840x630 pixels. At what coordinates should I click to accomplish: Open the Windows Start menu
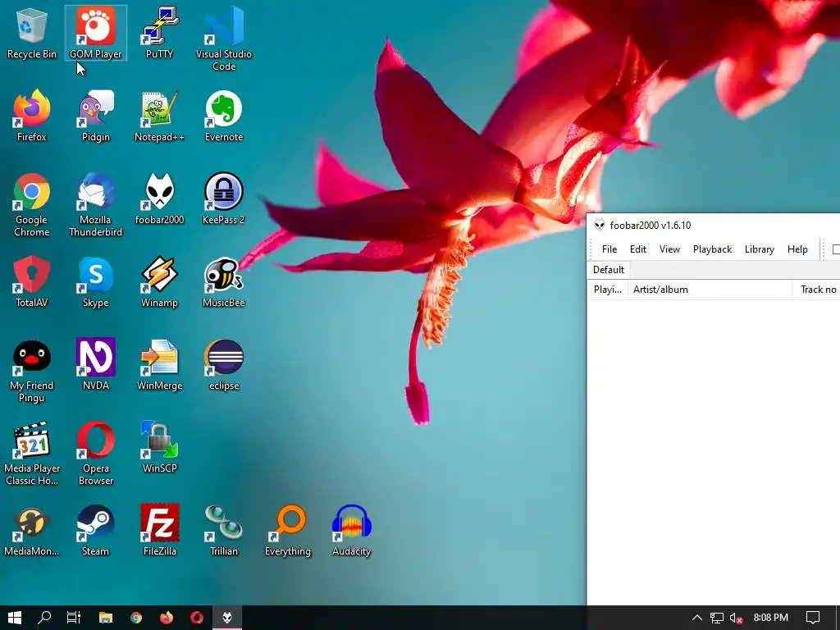[15, 618]
